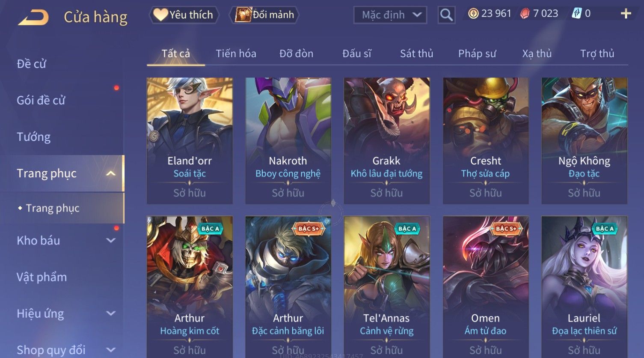Collapse the Trang phục sidebar section
Viewport: 644px width, 358px height.
(x=111, y=173)
